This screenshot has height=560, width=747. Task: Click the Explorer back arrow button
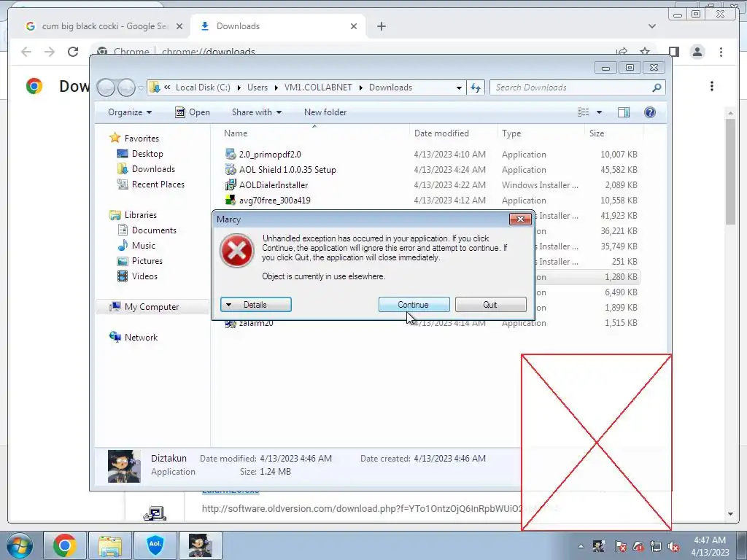[x=106, y=87]
